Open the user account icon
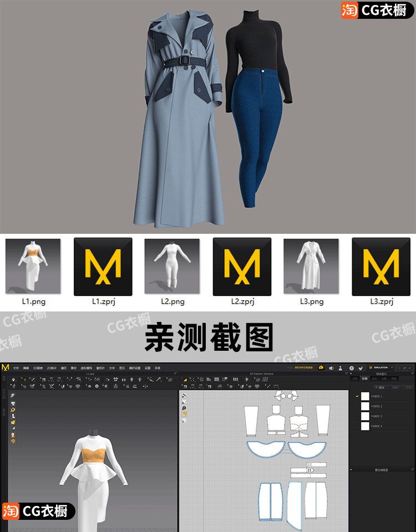This screenshot has height=532, width=416. [339, 367]
